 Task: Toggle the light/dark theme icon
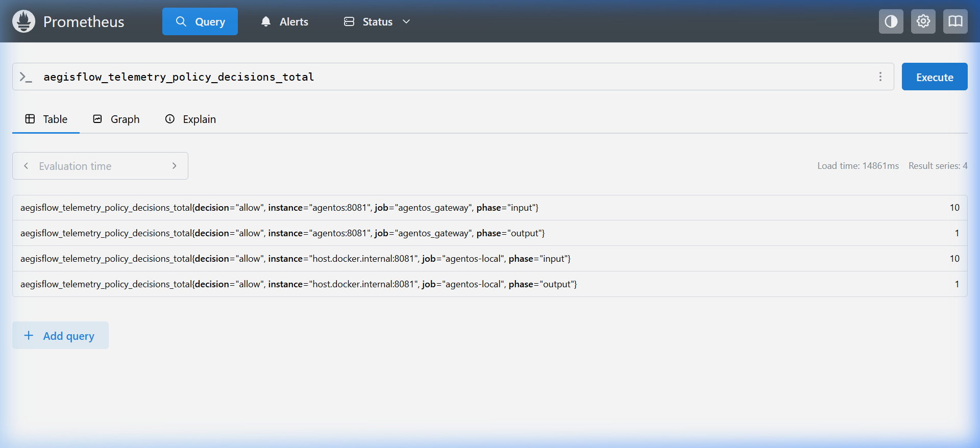[891, 21]
